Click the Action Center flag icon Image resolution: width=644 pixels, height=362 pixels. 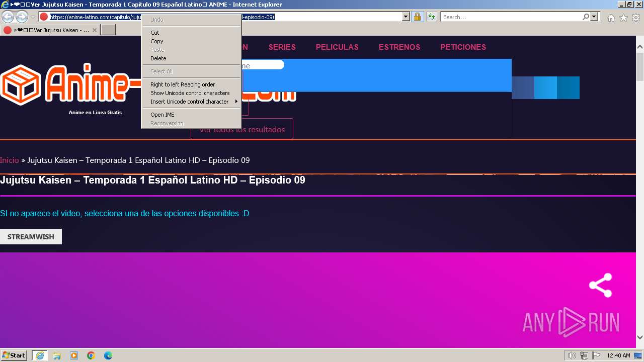tap(596, 355)
